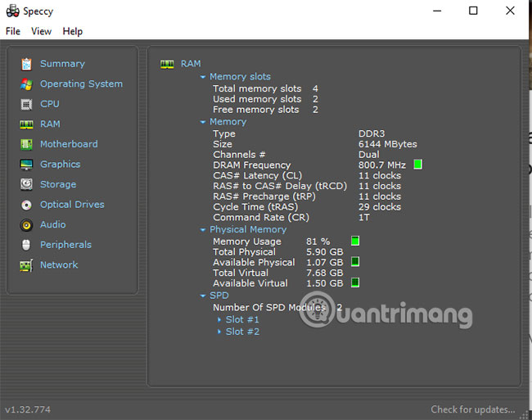The width and height of the screenshot is (532, 420).
Task: Select the 81 % memory usage value
Action: point(318,242)
